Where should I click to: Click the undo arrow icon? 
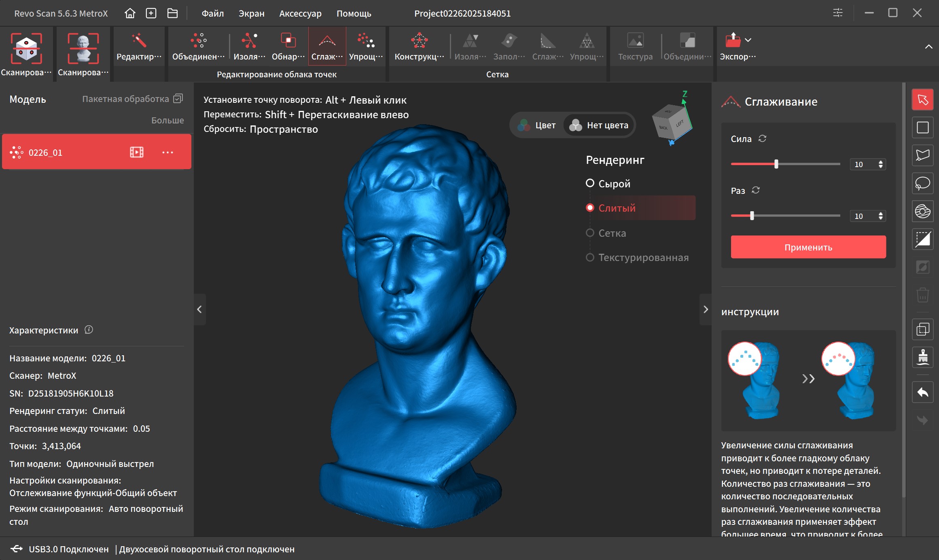922,392
